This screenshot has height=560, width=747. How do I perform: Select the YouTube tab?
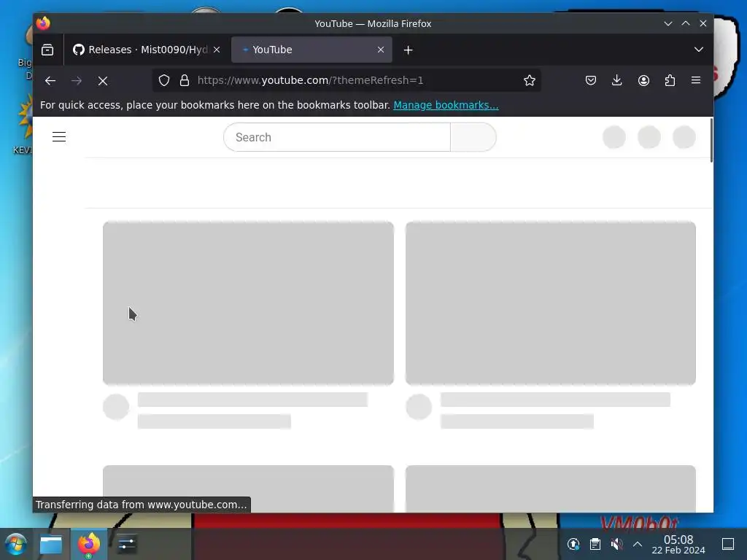(x=311, y=50)
